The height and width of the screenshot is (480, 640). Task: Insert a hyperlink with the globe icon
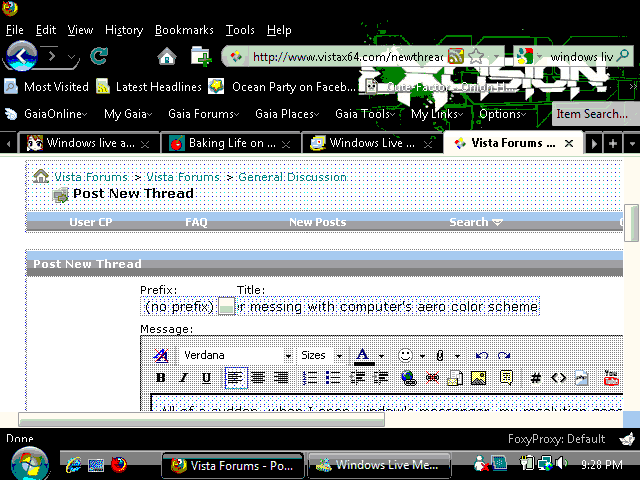point(409,378)
